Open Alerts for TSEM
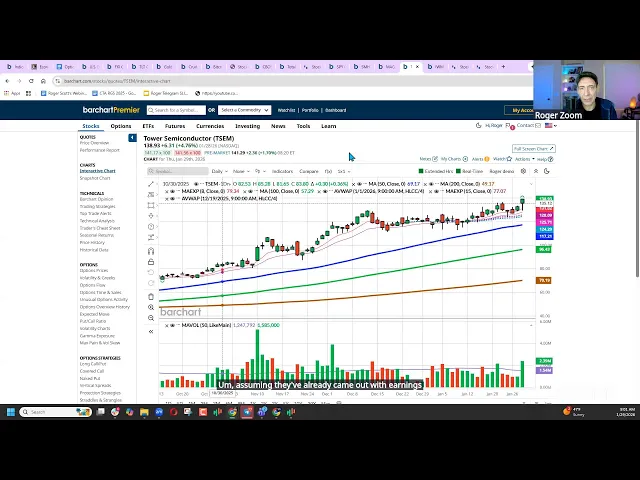This screenshot has height=480, width=640. click(480, 159)
